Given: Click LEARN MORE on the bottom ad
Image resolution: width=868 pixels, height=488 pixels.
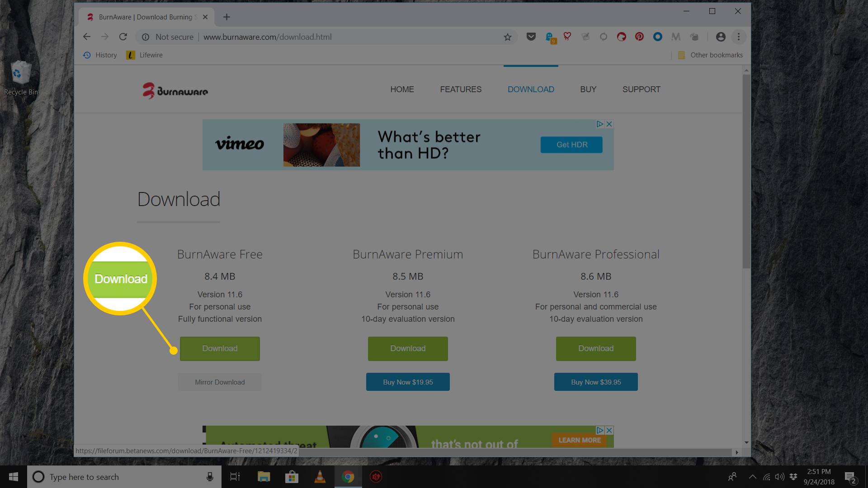Looking at the screenshot, I should (x=580, y=440).
